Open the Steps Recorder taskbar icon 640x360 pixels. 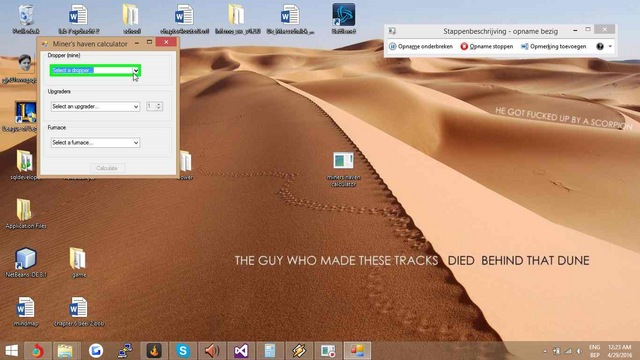point(328,351)
